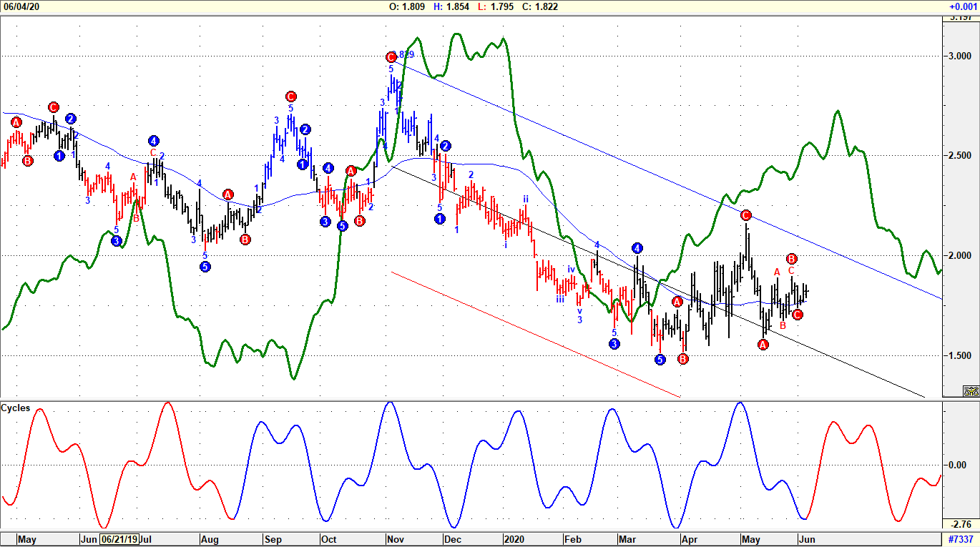Click the Apr label on time axis
The height and width of the screenshot is (547, 980).
[690, 539]
